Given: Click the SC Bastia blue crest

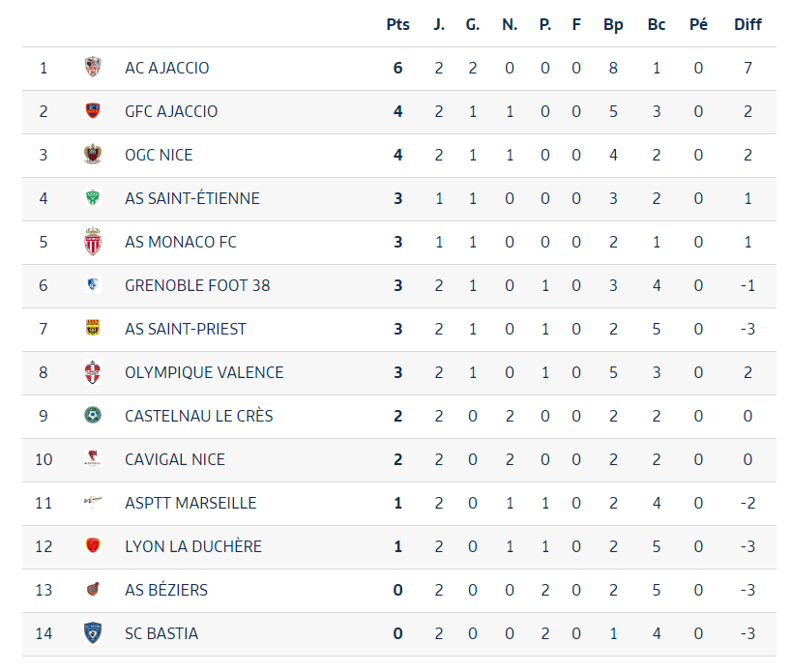Looking at the screenshot, I should [93, 633].
